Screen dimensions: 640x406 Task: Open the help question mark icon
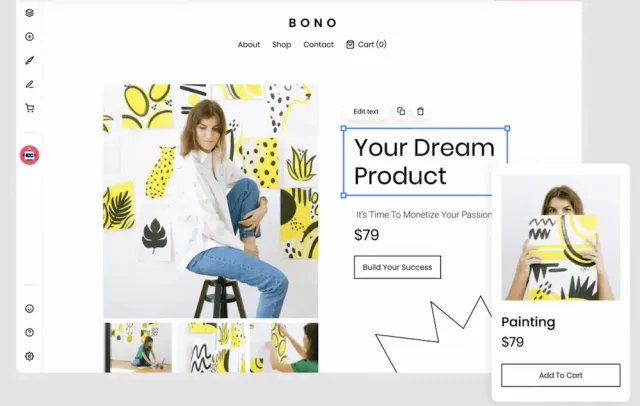29,332
